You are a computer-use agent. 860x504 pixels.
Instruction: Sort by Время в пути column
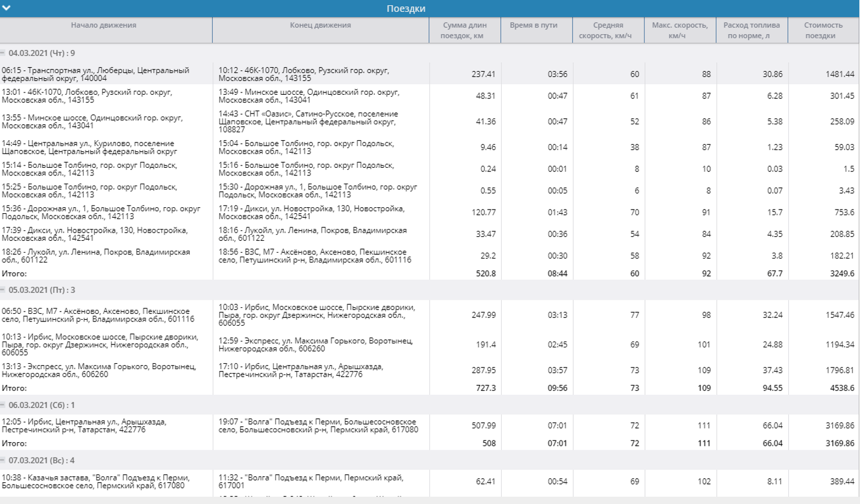coord(534,25)
